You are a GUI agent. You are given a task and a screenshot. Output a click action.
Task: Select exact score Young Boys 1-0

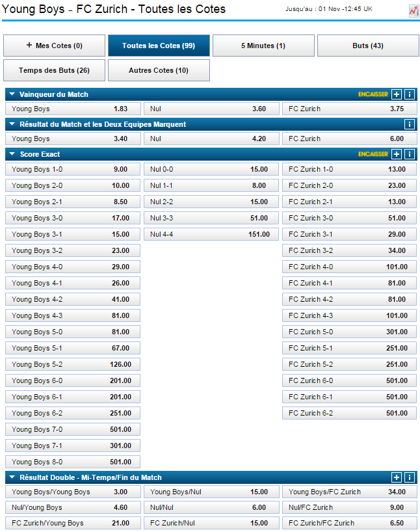73,169
